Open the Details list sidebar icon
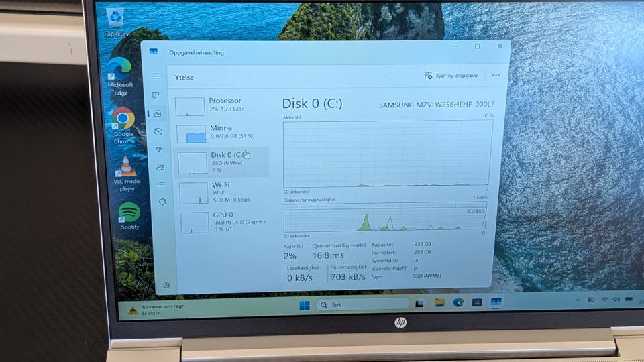The image size is (644, 362). 161,185
